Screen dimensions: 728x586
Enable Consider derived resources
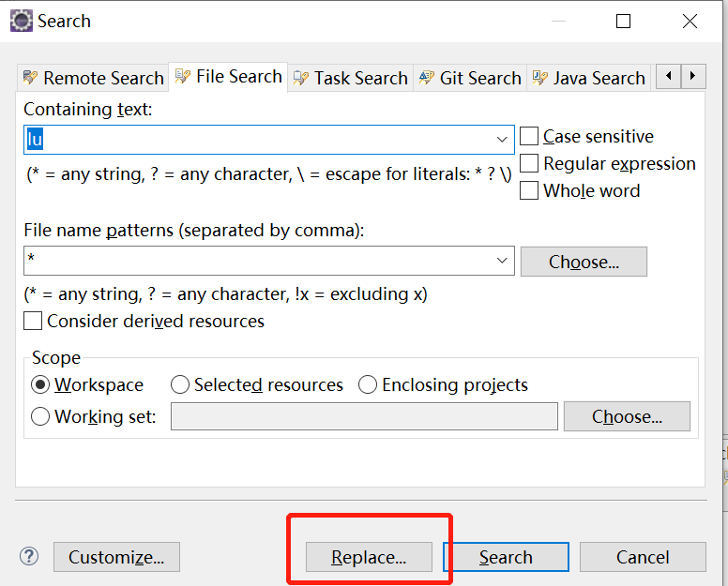(x=33, y=321)
